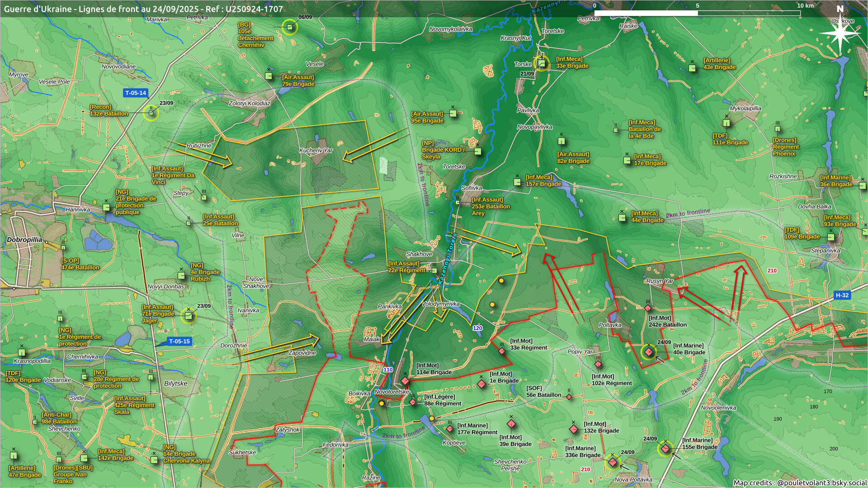The image size is (868, 488).
Task: Click the 79e Brigade Air.Assault unit marker
Action: pyautogui.click(x=269, y=76)
